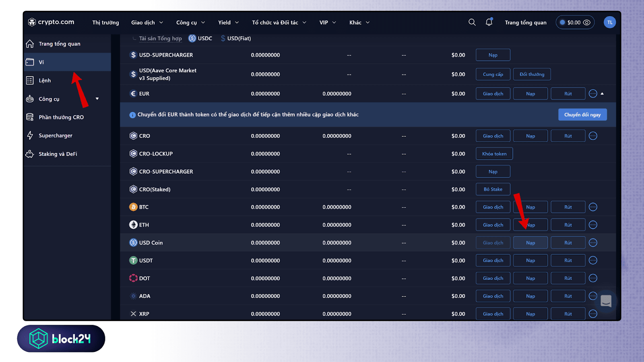The width and height of the screenshot is (644, 362).
Task: Click the ETH coin icon
Action: 133,225
